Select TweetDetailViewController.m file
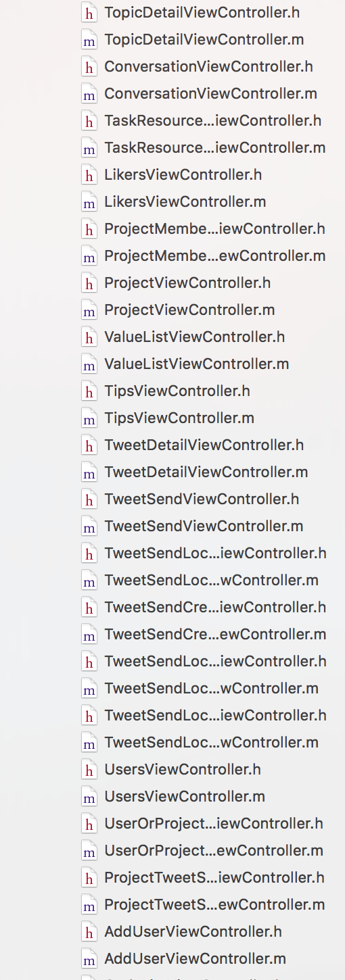 pos(206,472)
